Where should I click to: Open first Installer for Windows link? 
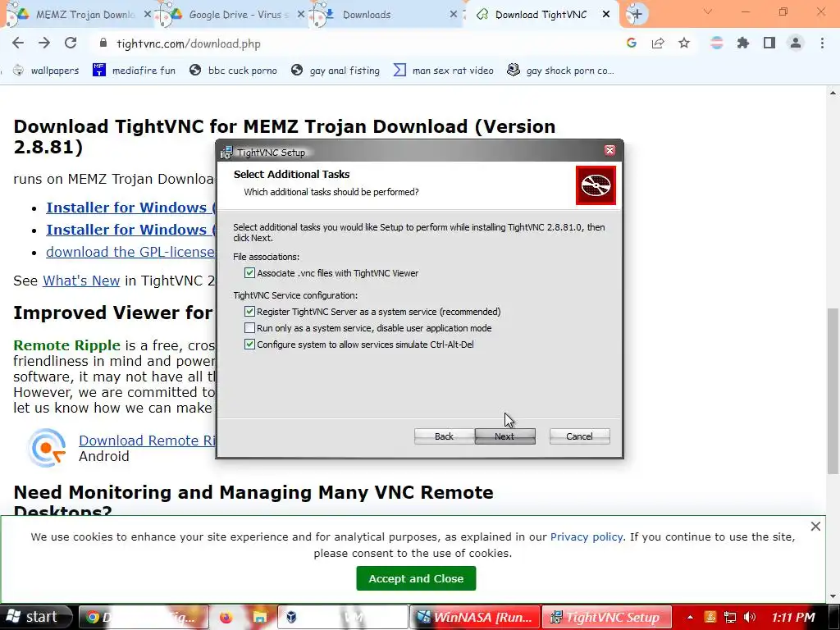click(x=130, y=208)
